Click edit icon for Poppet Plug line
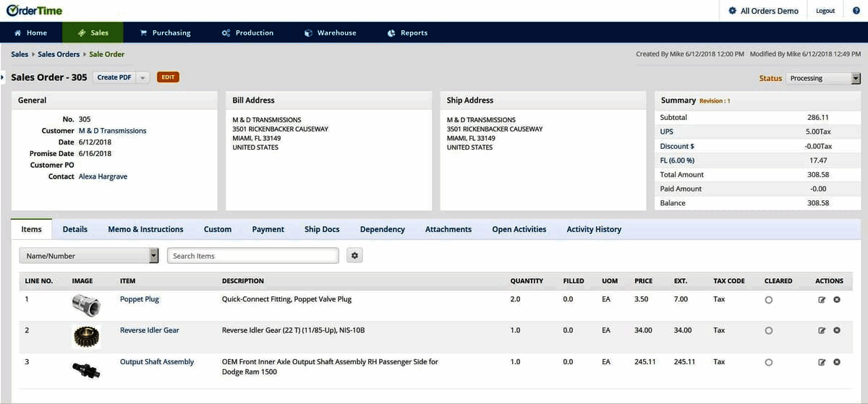This screenshot has height=404, width=868. (x=822, y=299)
